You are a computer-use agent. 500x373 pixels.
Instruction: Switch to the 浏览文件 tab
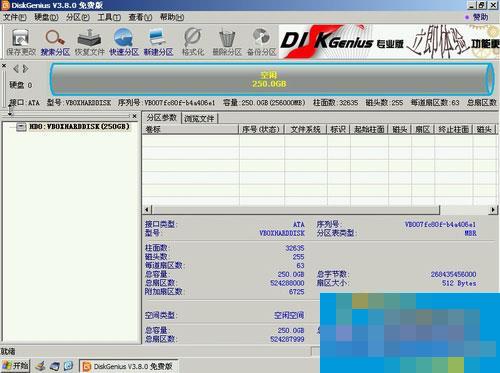click(199, 118)
